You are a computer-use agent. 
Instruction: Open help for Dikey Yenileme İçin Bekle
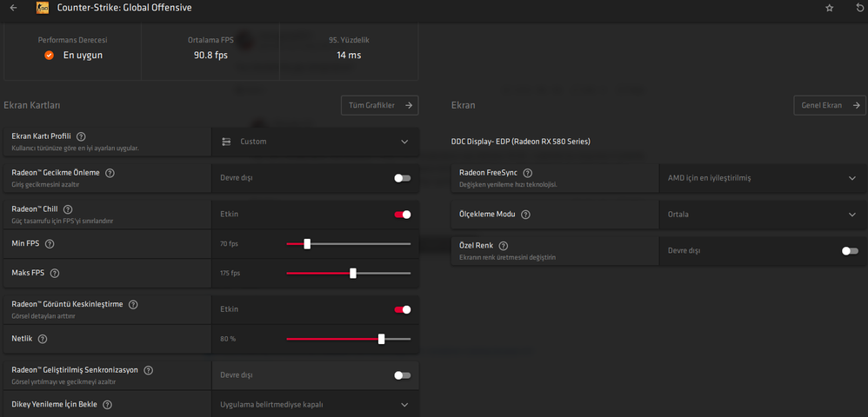[x=107, y=405]
